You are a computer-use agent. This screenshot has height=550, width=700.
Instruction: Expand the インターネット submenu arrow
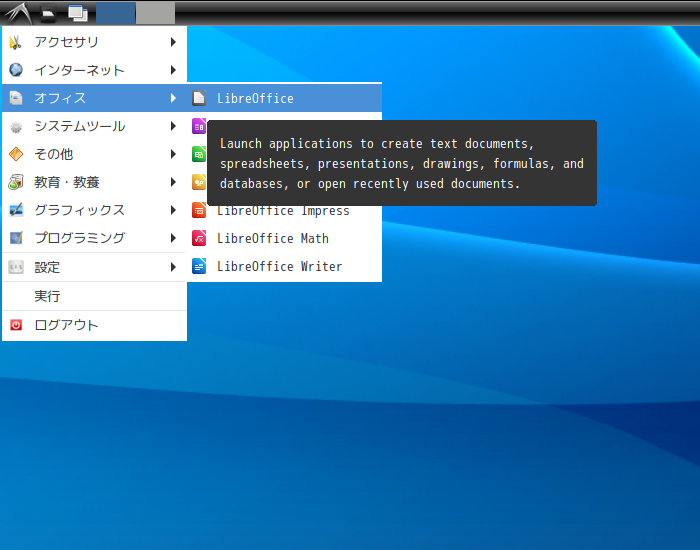click(173, 70)
